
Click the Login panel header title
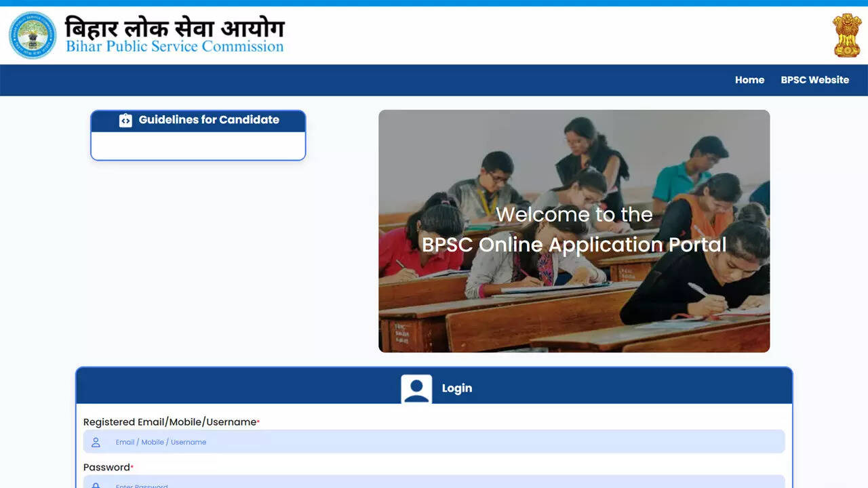pyautogui.click(x=456, y=388)
